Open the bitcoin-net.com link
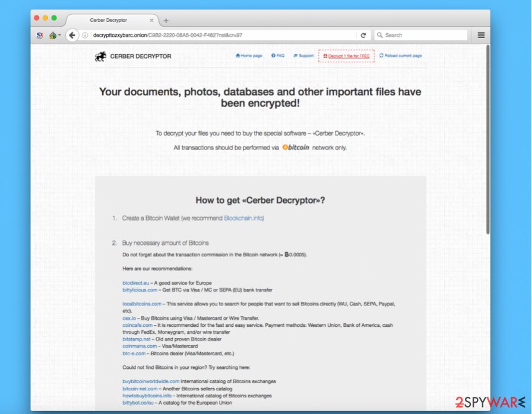Screen dimensions: 532x414 pyautogui.click(x=140, y=389)
